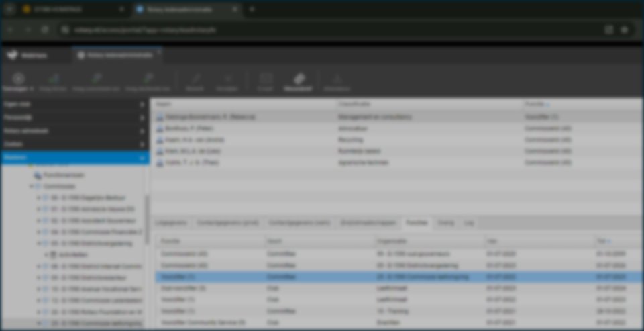Click the add-member icon next to Toevoegen
The image size is (644, 331).
pos(54,79)
